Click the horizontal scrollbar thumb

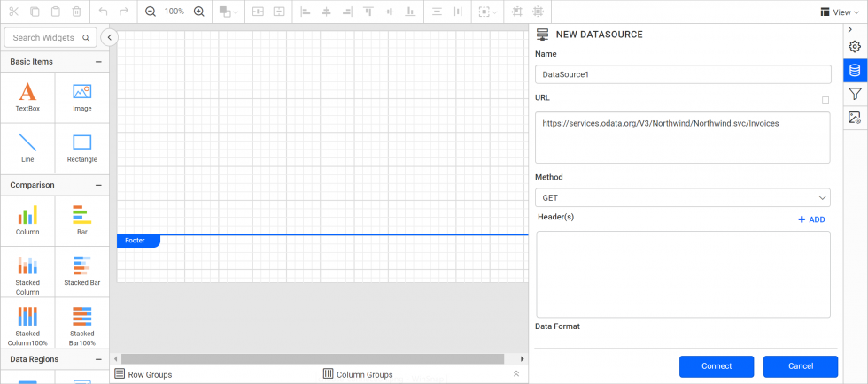[x=313, y=358]
